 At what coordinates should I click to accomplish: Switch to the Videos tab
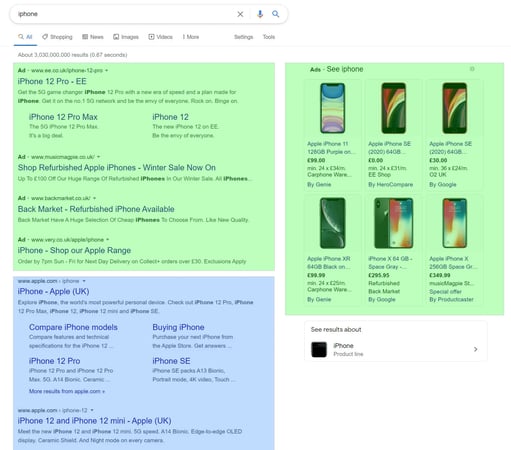click(160, 37)
